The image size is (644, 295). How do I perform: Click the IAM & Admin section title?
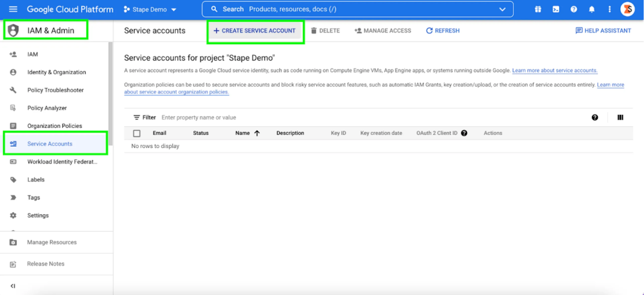[51, 31]
